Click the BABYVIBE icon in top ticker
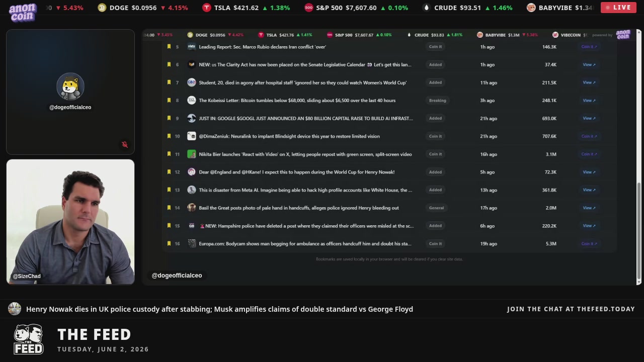Image resolution: width=644 pixels, height=362 pixels. coord(531,8)
